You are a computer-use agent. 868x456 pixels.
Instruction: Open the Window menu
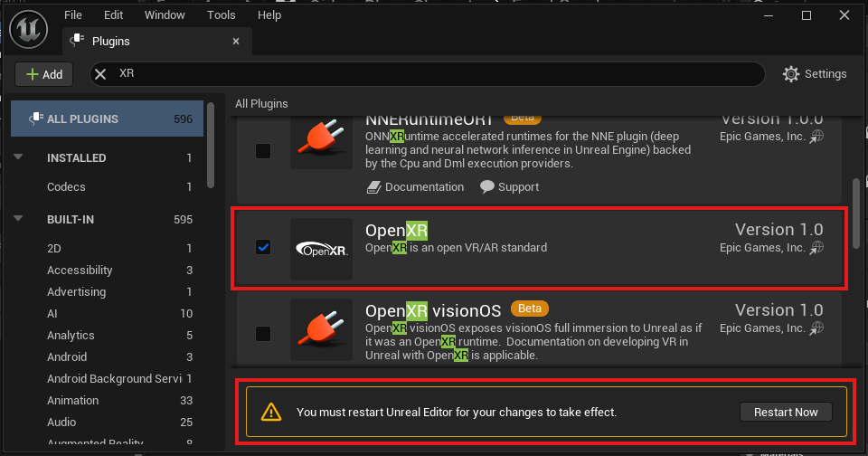coord(165,15)
